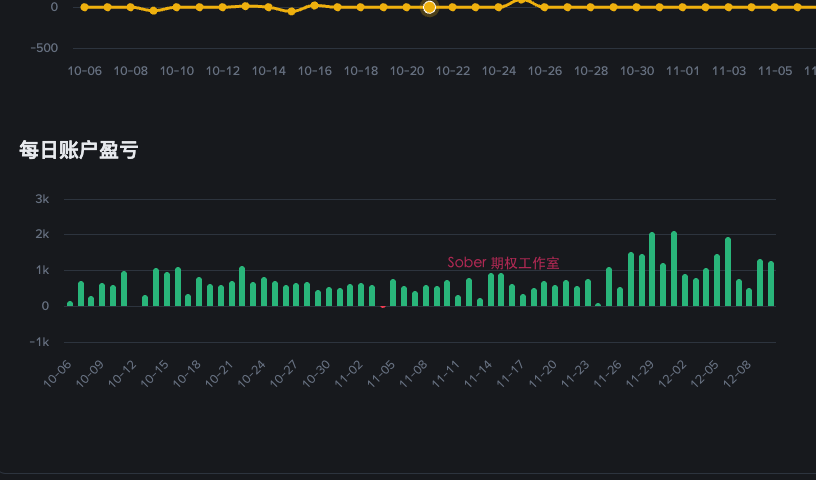Click the tall green bar above 11-29 label
This screenshot has height=480, width=816.
[x=652, y=270]
